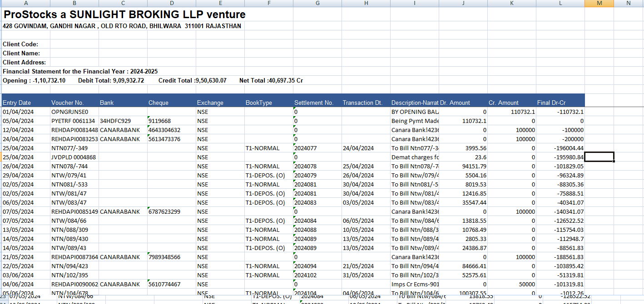Image resolution: width=644 pixels, height=304 pixels.
Task: Select credit amount 50000
Action: [x=512, y=284]
